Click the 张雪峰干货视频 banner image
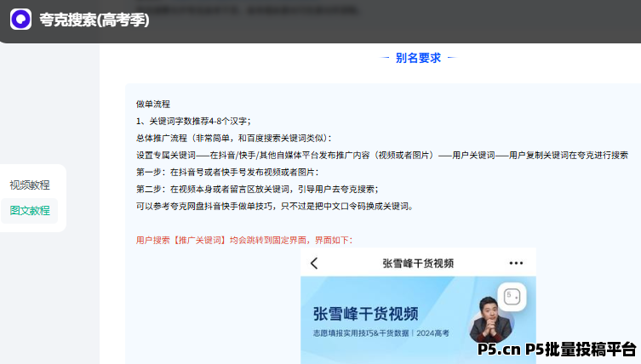 (418, 320)
